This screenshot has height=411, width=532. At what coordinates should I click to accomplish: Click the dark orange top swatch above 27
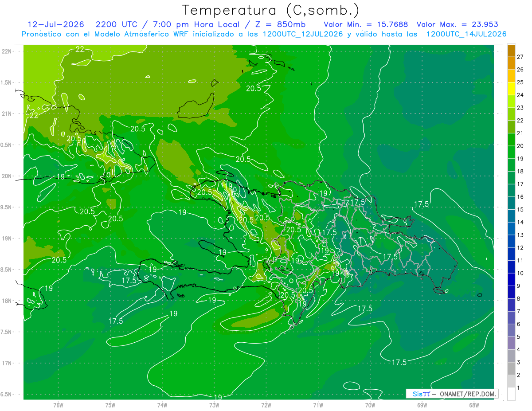click(x=511, y=51)
